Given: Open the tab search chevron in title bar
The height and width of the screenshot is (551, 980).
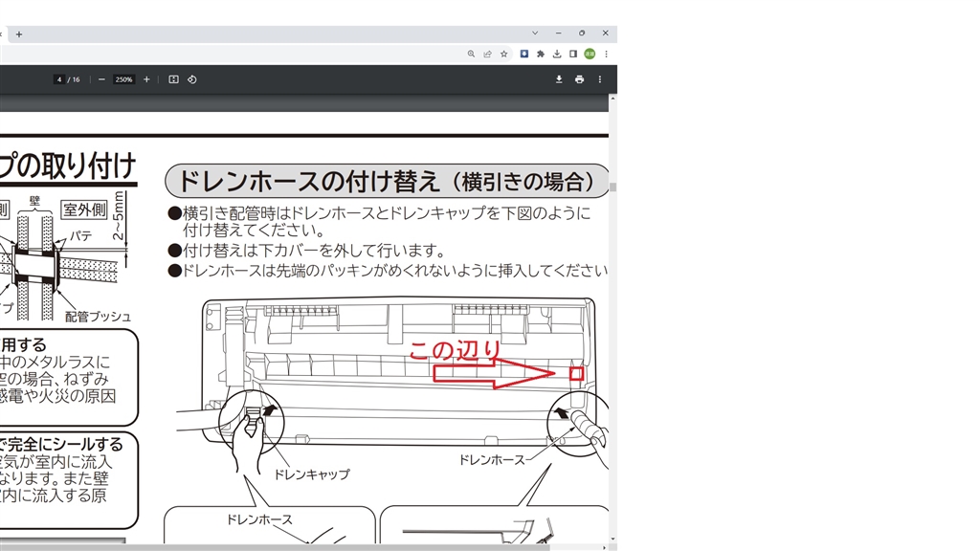Looking at the screenshot, I should (535, 33).
